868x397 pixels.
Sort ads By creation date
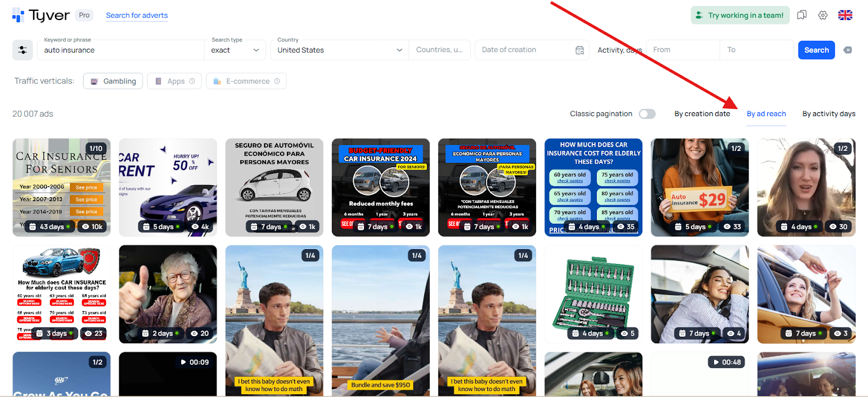[x=702, y=114]
